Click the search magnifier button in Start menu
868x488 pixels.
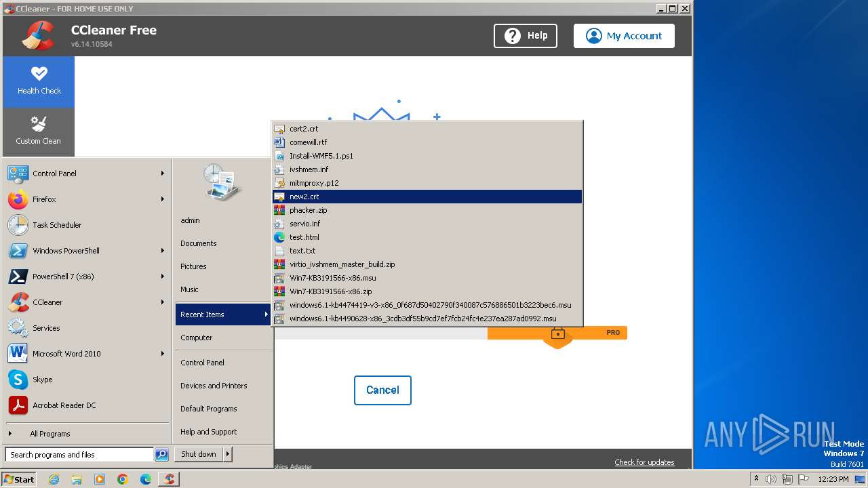point(161,455)
